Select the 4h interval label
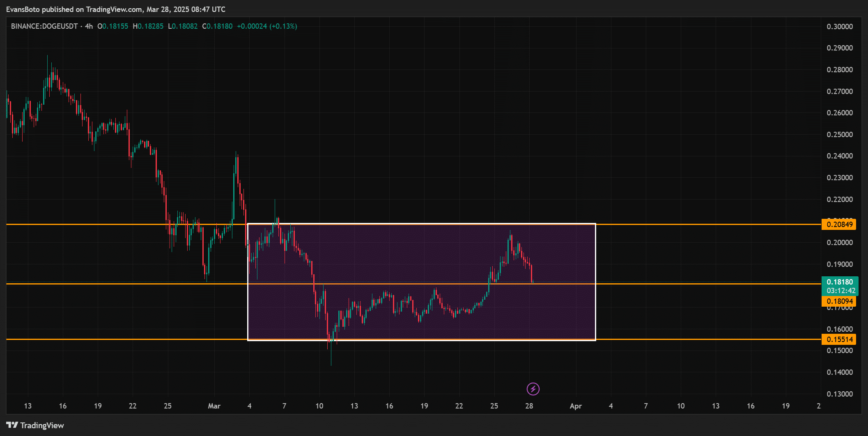 pos(89,26)
